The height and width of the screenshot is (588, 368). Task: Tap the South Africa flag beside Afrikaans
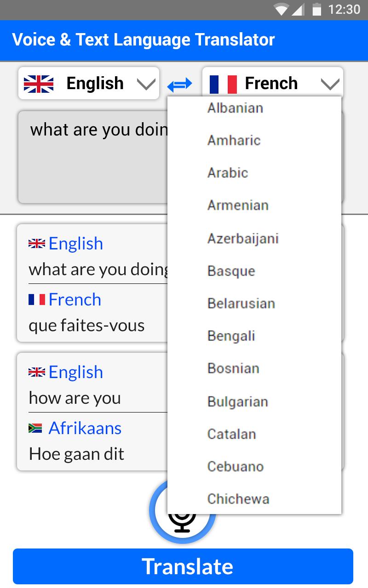click(35, 428)
